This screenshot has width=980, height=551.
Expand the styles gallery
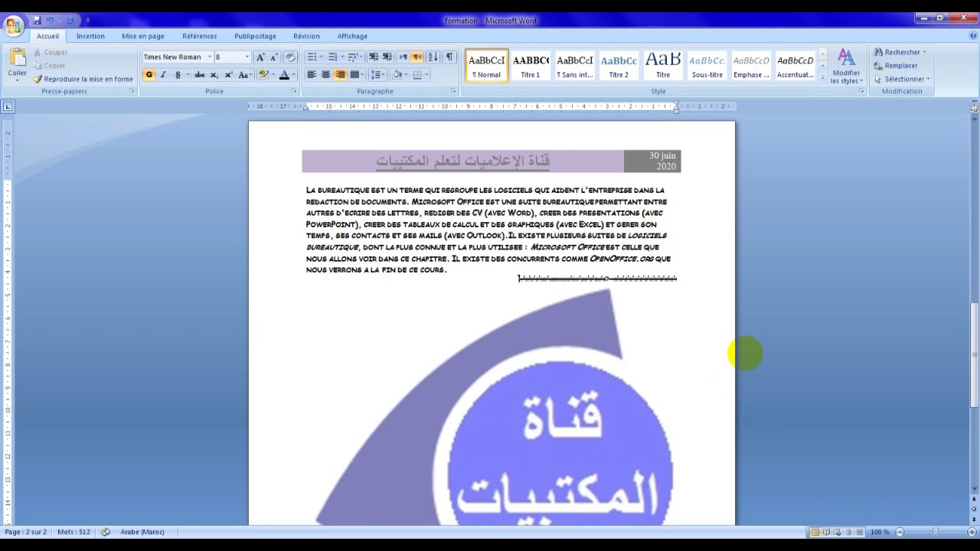pos(823,78)
